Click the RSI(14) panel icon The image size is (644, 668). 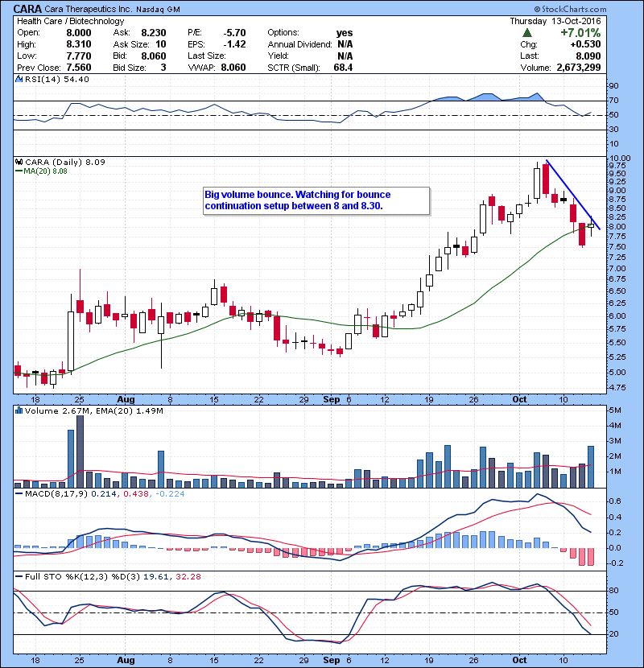point(19,79)
